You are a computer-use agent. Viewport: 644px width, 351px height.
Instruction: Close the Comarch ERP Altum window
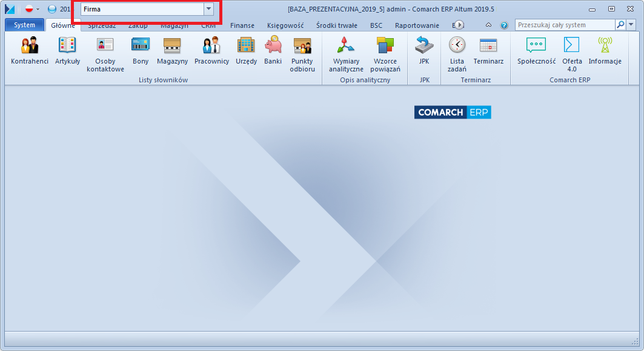tap(631, 9)
